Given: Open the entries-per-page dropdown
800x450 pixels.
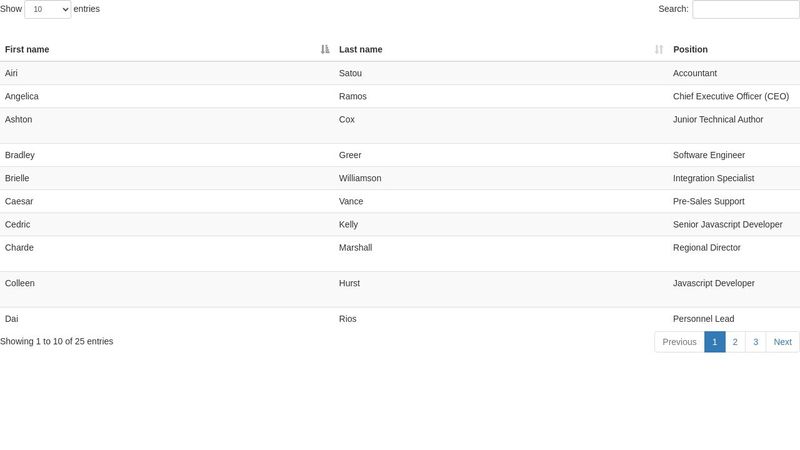Looking at the screenshot, I should click(x=47, y=9).
